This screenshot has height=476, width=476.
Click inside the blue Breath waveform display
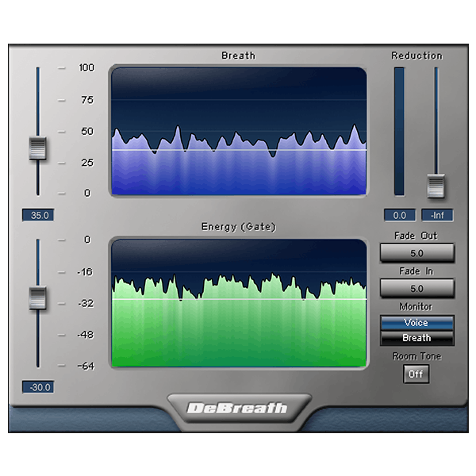pos(239,131)
